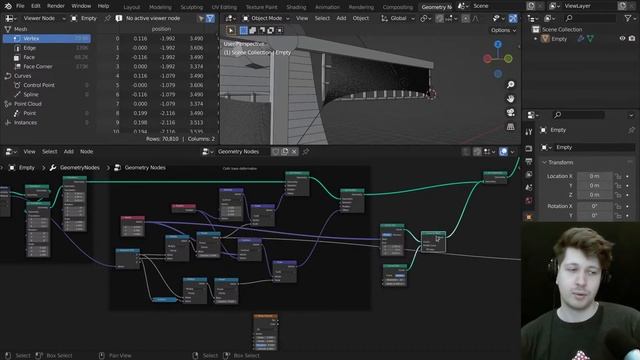Open the Edit menu
Image resolution: width=640 pixels, height=360 pixels.
36,6
